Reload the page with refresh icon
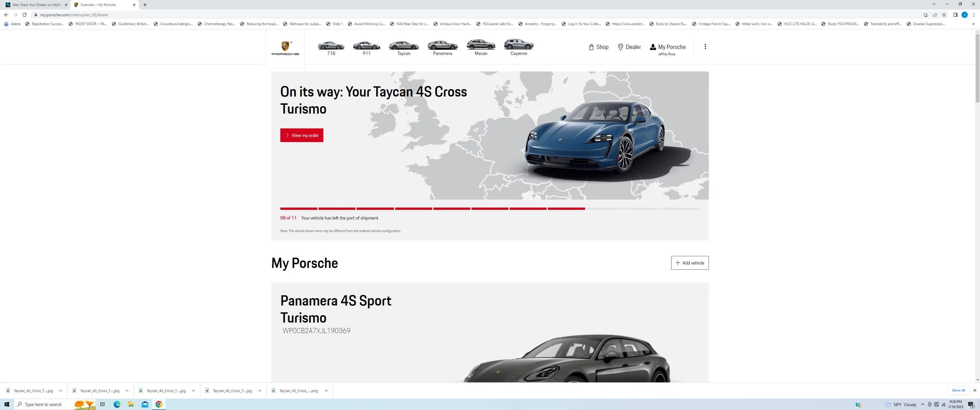980x410 pixels. (24, 15)
